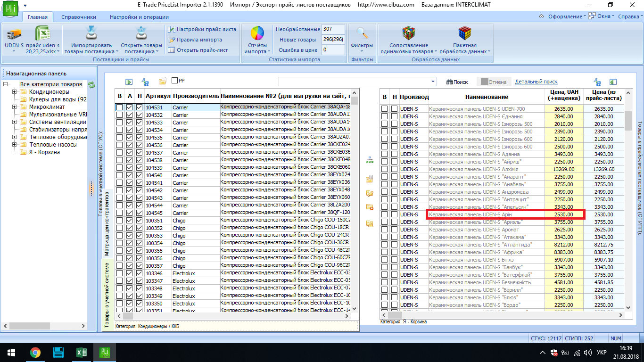Click the folder icon above left table
Image resolution: width=644 pixels, height=362 pixels.
163,81
